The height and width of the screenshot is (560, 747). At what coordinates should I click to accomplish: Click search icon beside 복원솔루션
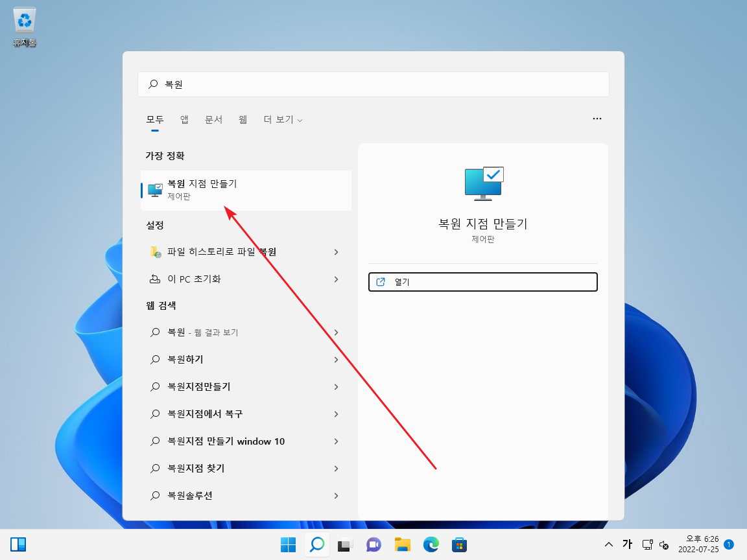[x=155, y=496]
